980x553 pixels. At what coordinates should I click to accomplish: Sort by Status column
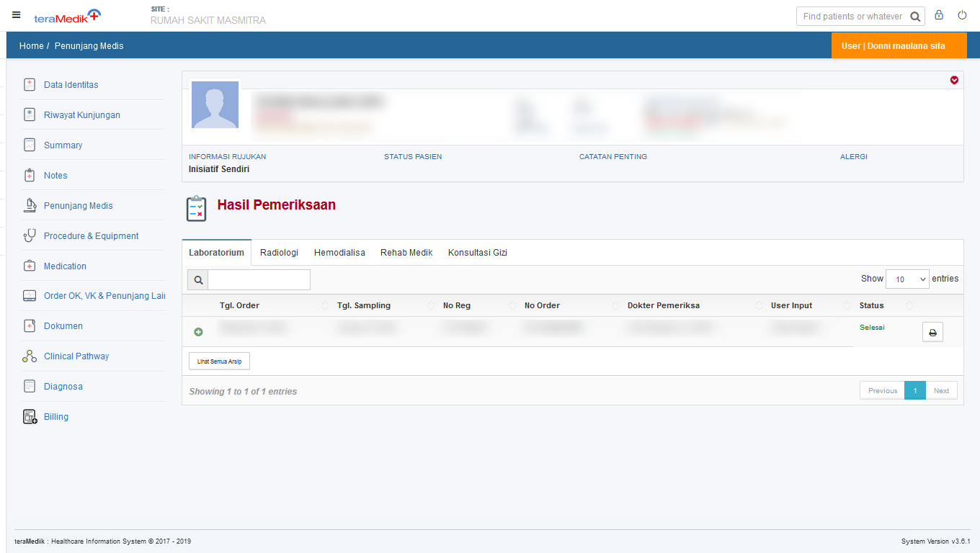click(x=885, y=305)
